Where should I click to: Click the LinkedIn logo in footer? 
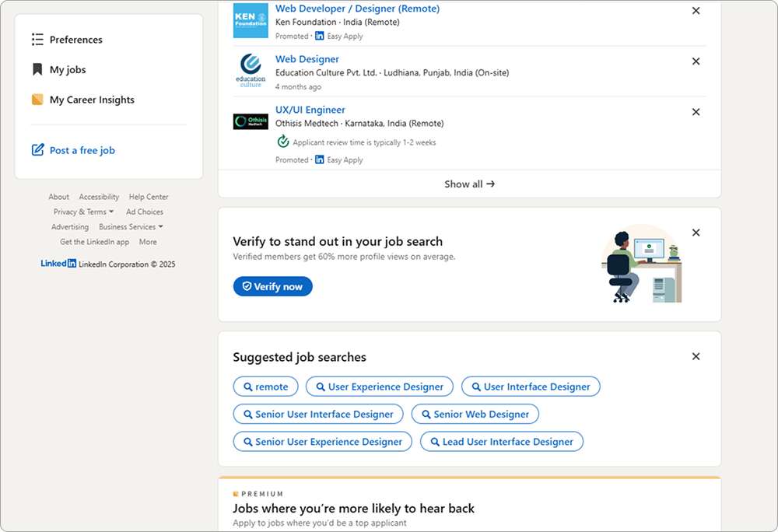58,263
